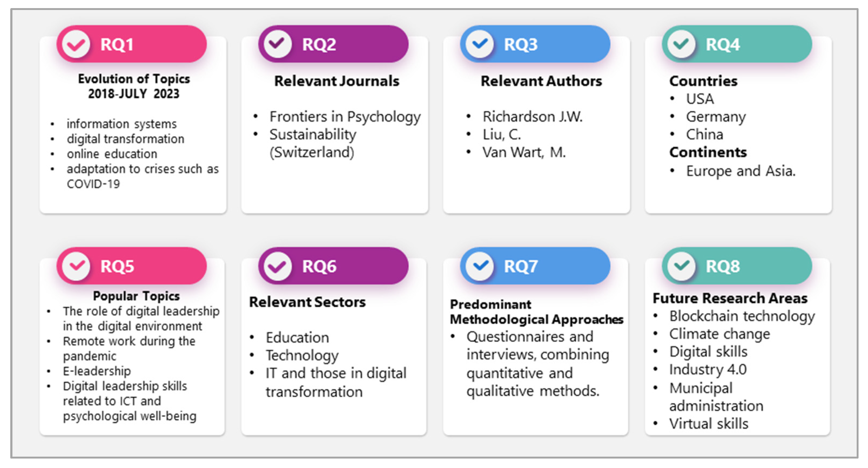Select the RQ4 teal header label
Screen dimensions: 868x468
click(x=723, y=45)
